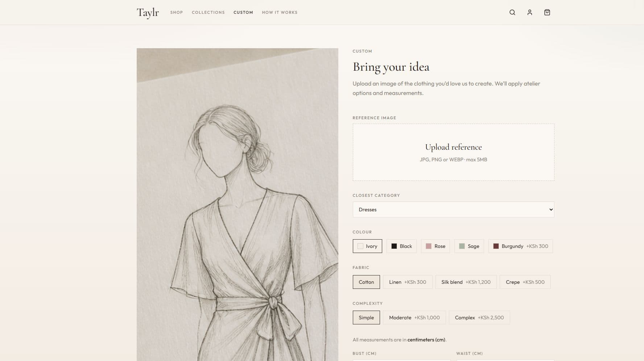
Task: Select the Ivory colour option
Action: coord(367,246)
